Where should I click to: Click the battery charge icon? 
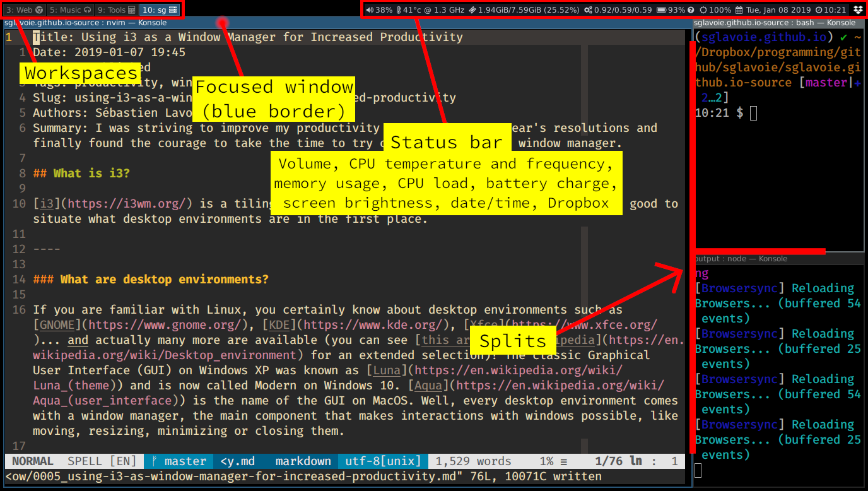click(661, 10)
